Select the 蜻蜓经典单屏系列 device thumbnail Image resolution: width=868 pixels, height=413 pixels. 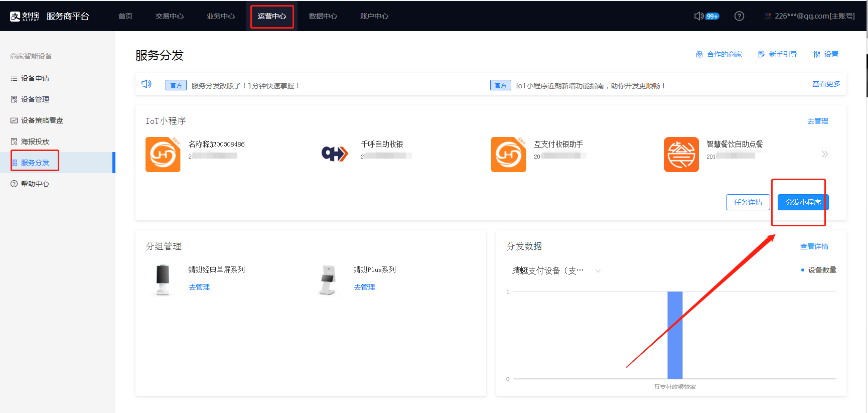pyautogui.click(x=163, y=280)
